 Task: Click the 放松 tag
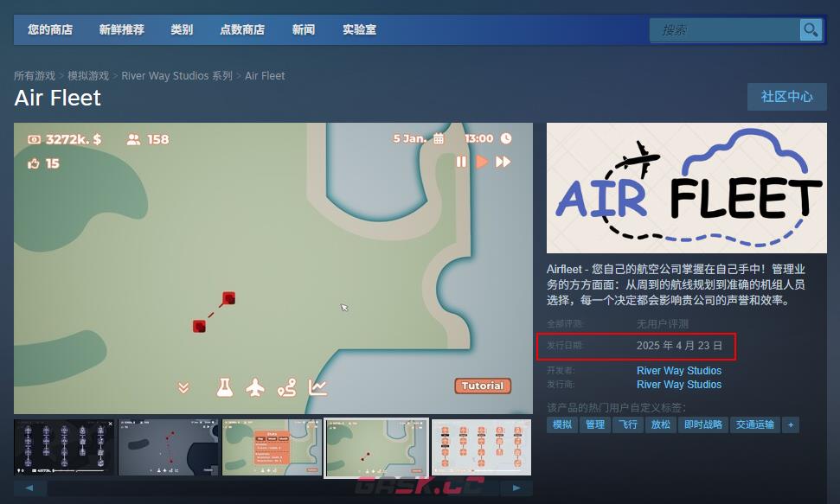pyautogui.click(x=661, y=424)
